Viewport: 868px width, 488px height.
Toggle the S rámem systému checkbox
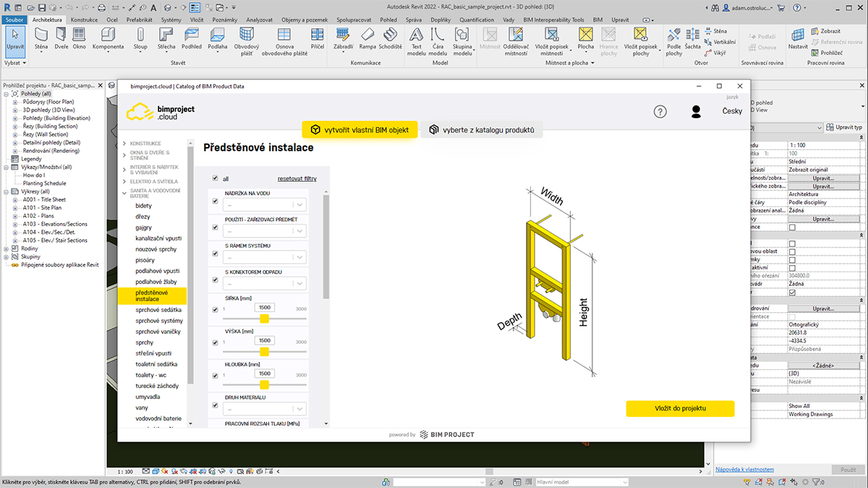pos(216,253)
